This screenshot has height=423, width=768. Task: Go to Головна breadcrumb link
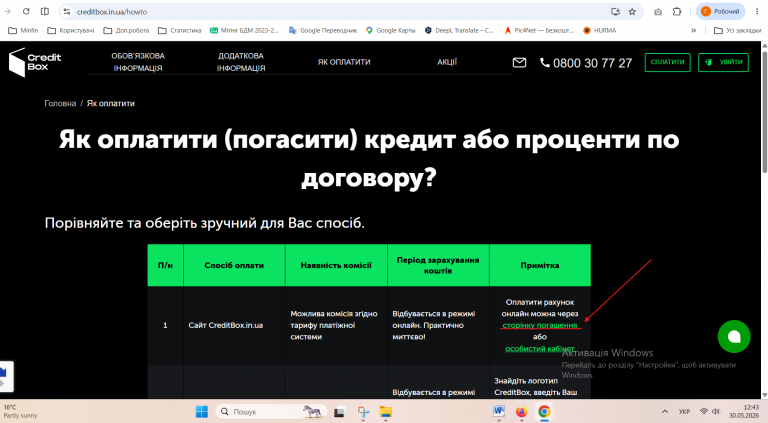[x=60, y=103]
